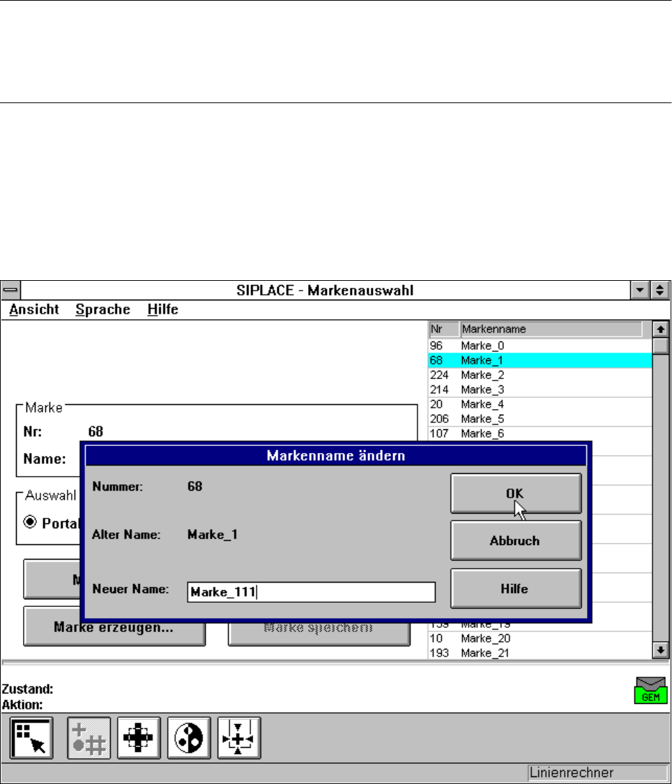
Task: Click the Markenname column header
Action: 551,329
